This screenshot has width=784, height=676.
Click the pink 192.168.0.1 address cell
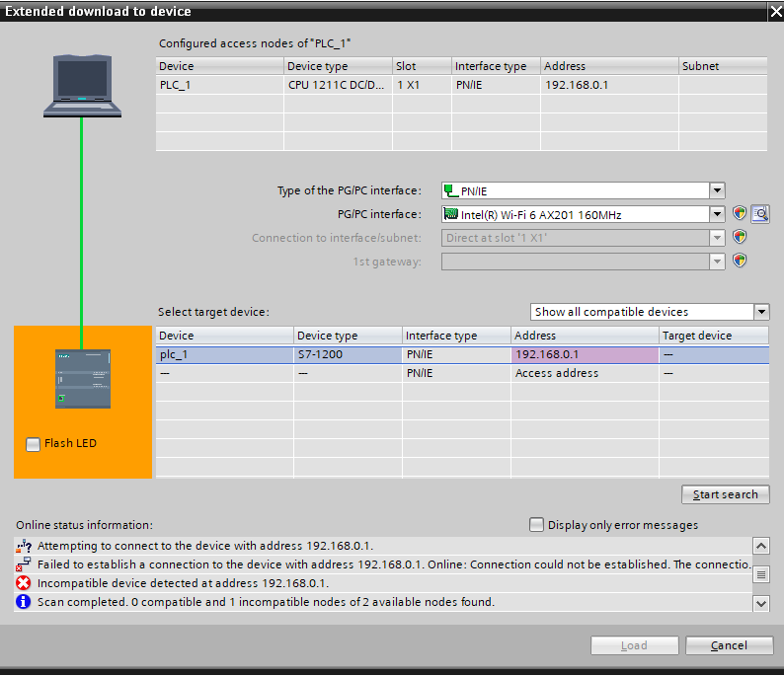[585, 354]
